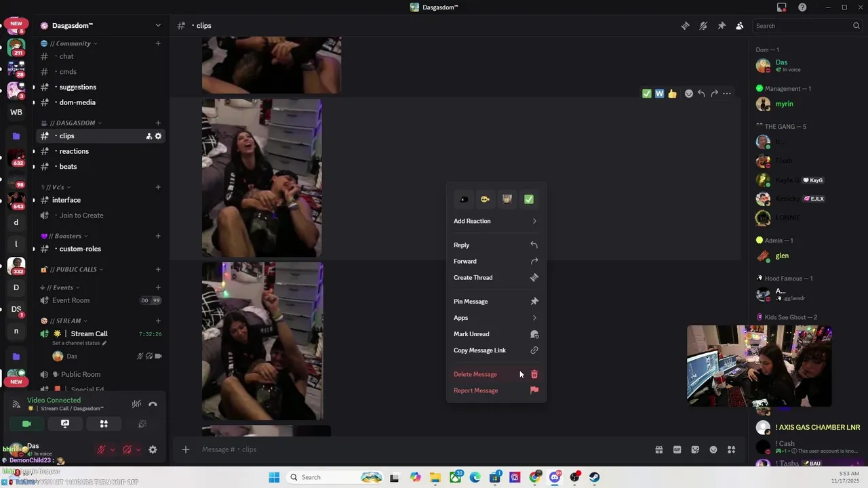Viewport: 868px width, 488px height.
Task: Open sticker picker in message bar
Action: pos(695,449)
